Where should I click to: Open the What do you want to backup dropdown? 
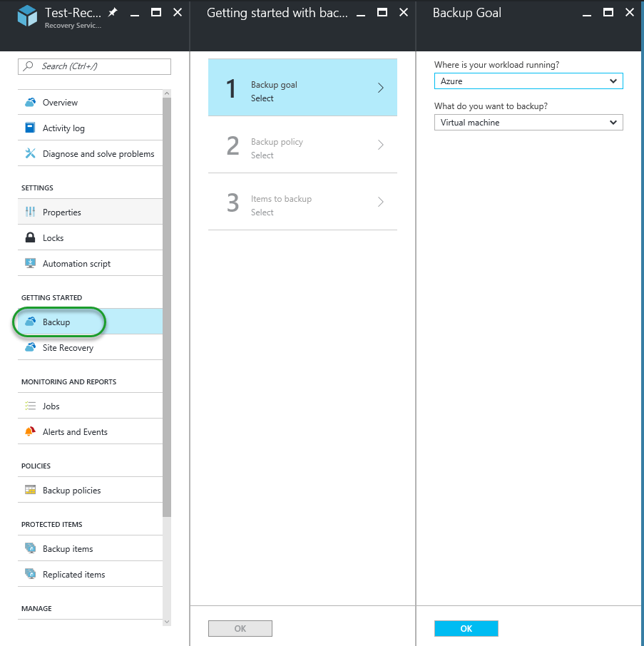(528, 122)
